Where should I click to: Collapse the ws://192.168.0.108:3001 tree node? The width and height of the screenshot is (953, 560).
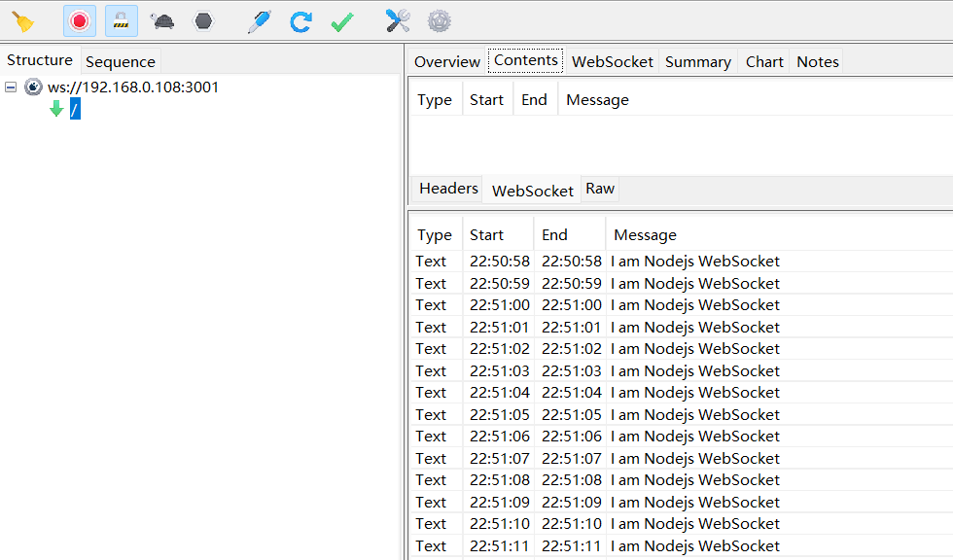[x=11, y=87]
